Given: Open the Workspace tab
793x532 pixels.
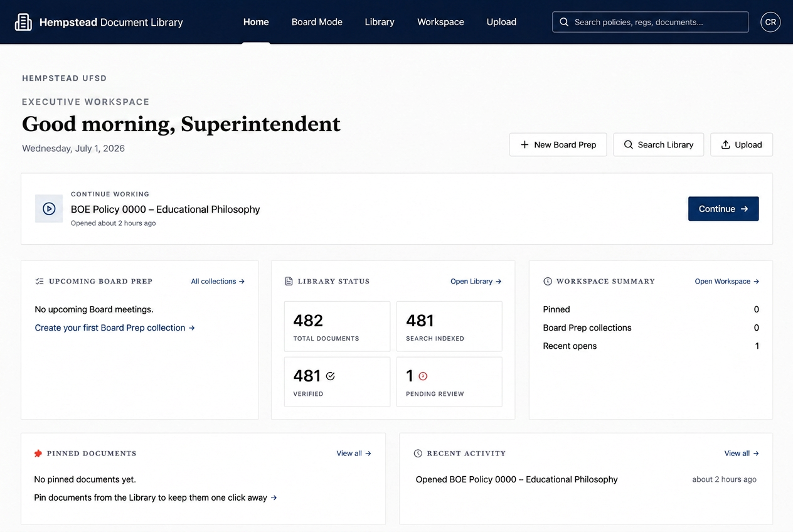Looking at the screenshot, I should (440, 22).
